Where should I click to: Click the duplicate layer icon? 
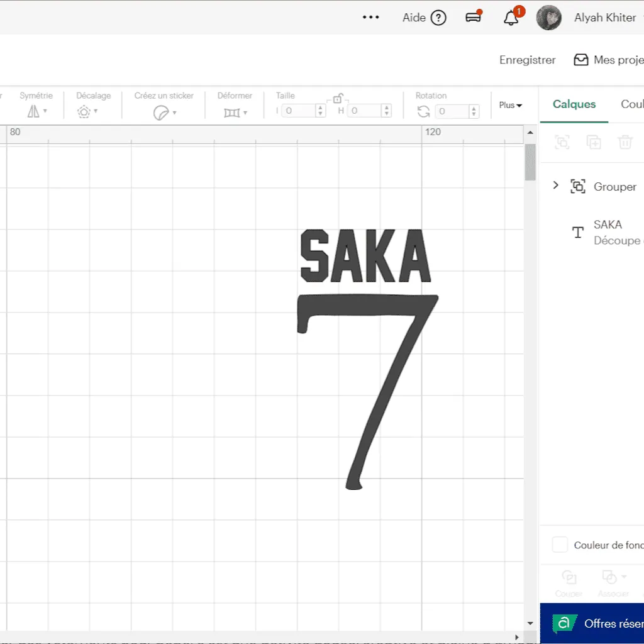[594, 142]
